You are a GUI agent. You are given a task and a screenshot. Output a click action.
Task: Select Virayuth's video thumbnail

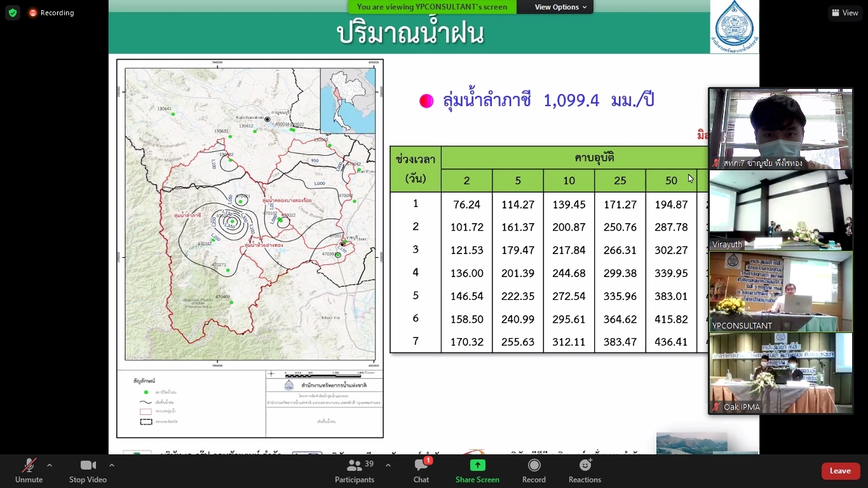pos(781,210)
